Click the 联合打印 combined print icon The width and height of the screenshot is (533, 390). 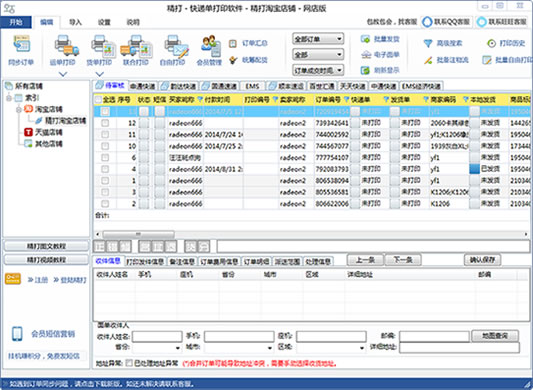click(136, 46)
